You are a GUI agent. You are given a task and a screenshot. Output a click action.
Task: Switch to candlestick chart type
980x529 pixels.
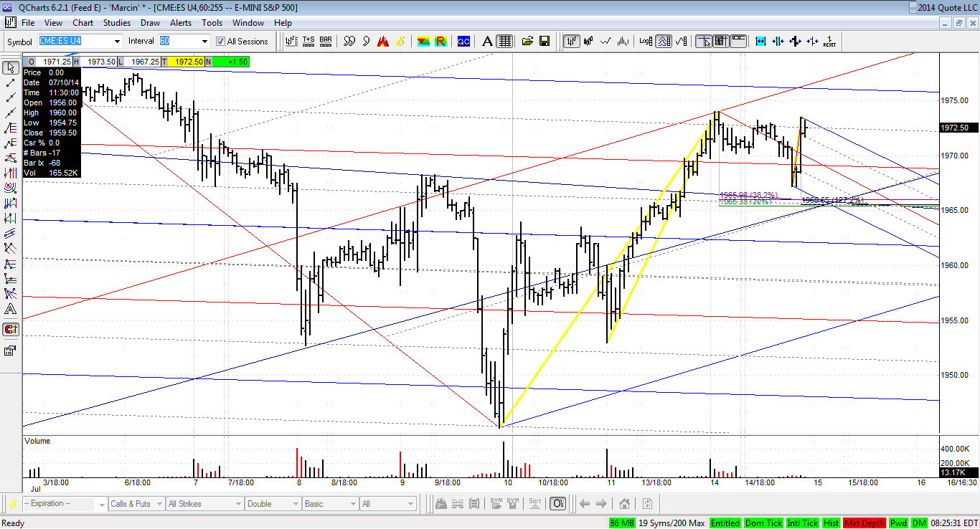point(590,41)
